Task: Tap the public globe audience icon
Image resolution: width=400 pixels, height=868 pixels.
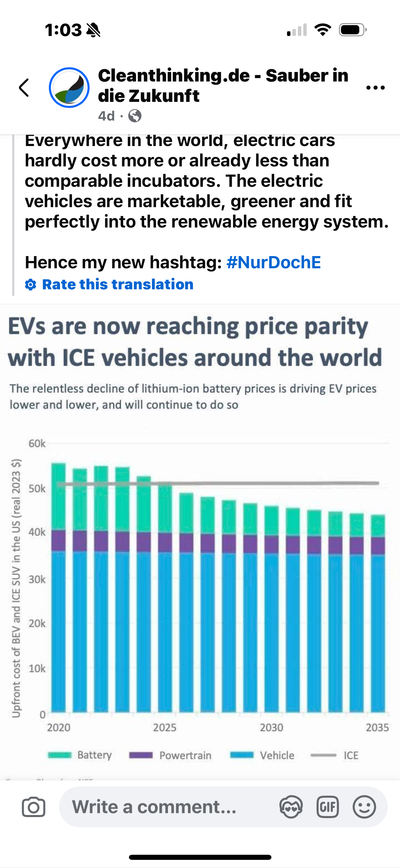Action: pos(135,116)
